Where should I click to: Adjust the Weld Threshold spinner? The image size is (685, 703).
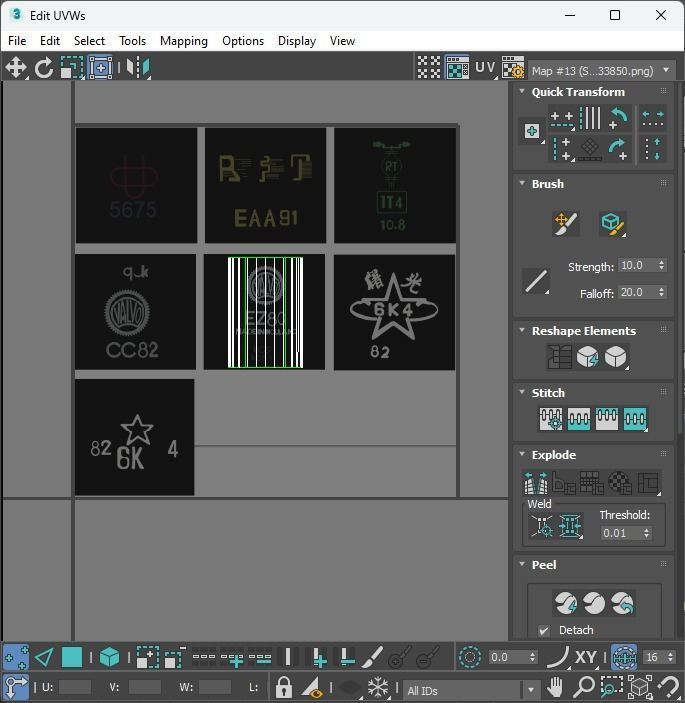point(646,533)
